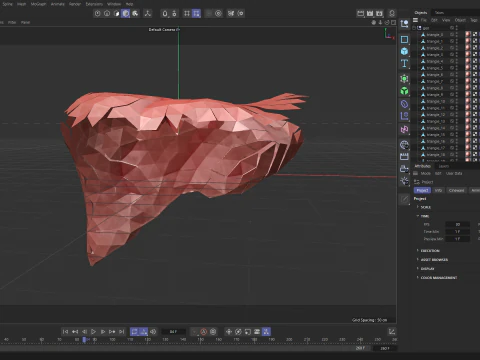Open the Mode menu in the Attributes panel
The image size is (480, 360).
click(426, 173)
